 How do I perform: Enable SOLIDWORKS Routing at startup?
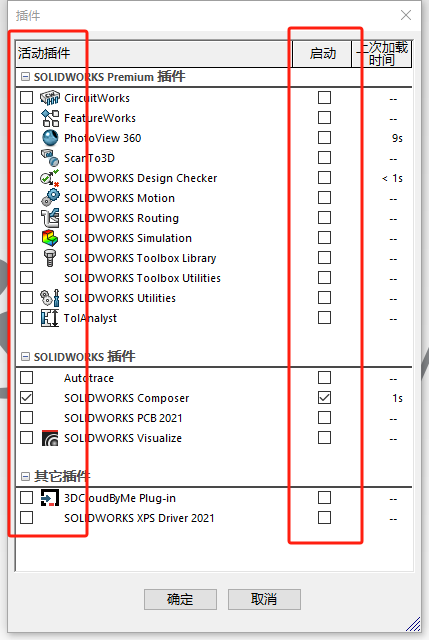pyautogui.click(x=325, y=218)
